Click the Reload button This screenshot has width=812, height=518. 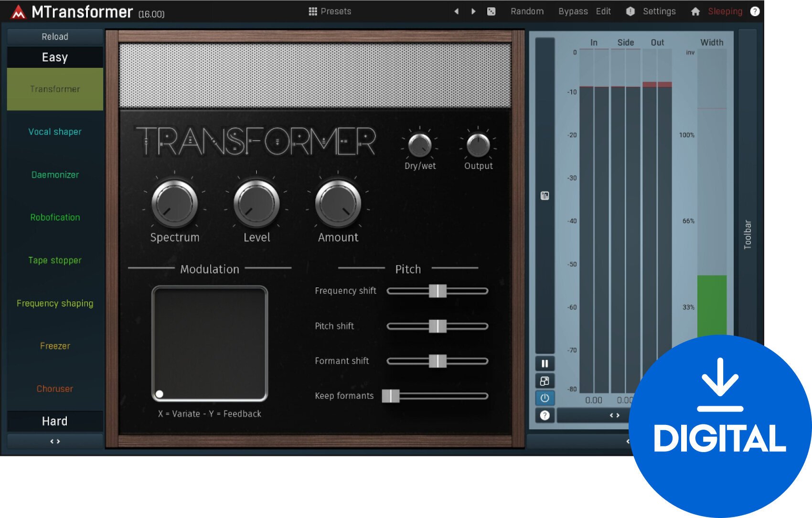(x=54, y=36)
